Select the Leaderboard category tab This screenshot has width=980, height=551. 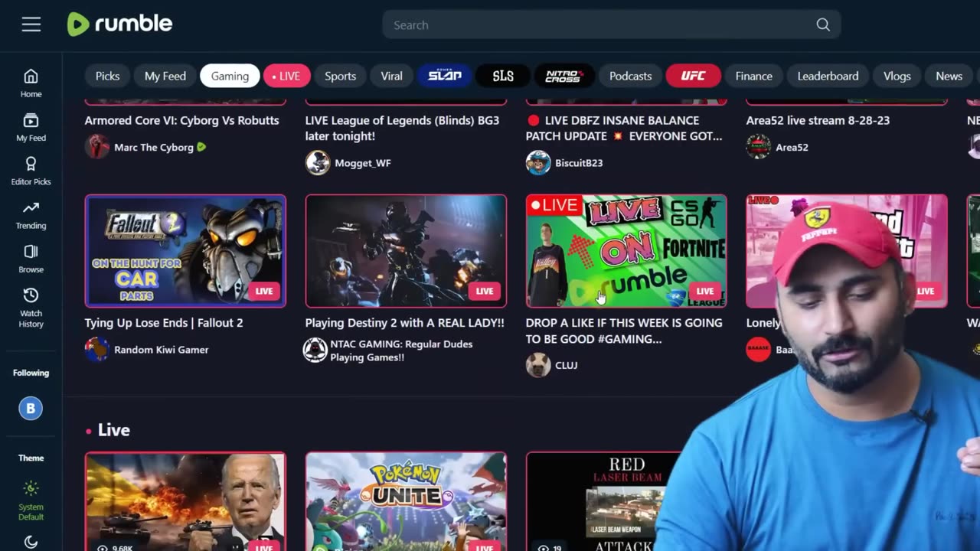[x=828, y=76]
